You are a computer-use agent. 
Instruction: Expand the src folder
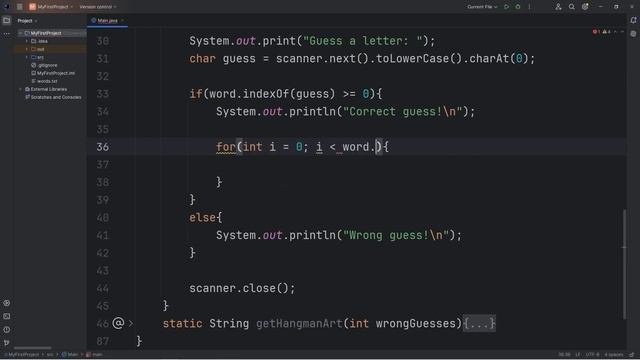(27, 57)
